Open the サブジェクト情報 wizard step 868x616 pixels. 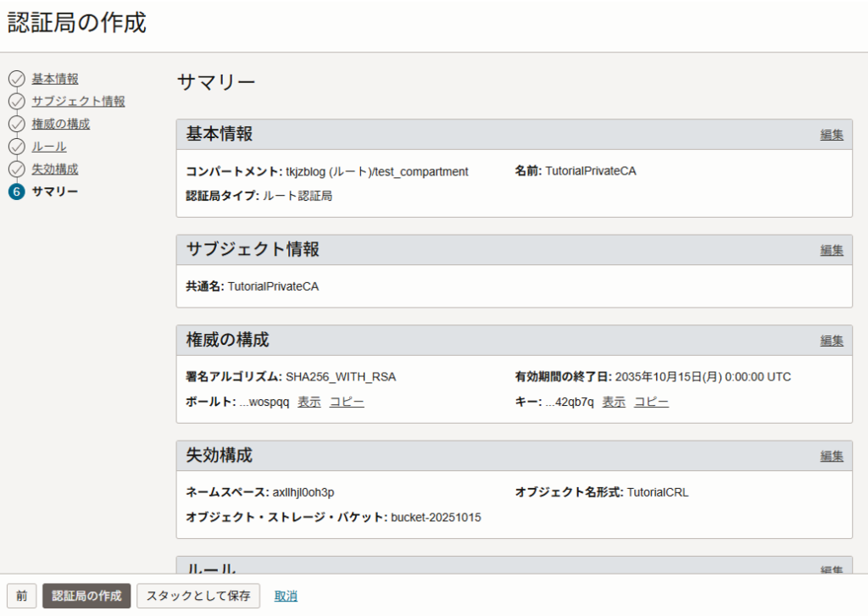point(78,102)
